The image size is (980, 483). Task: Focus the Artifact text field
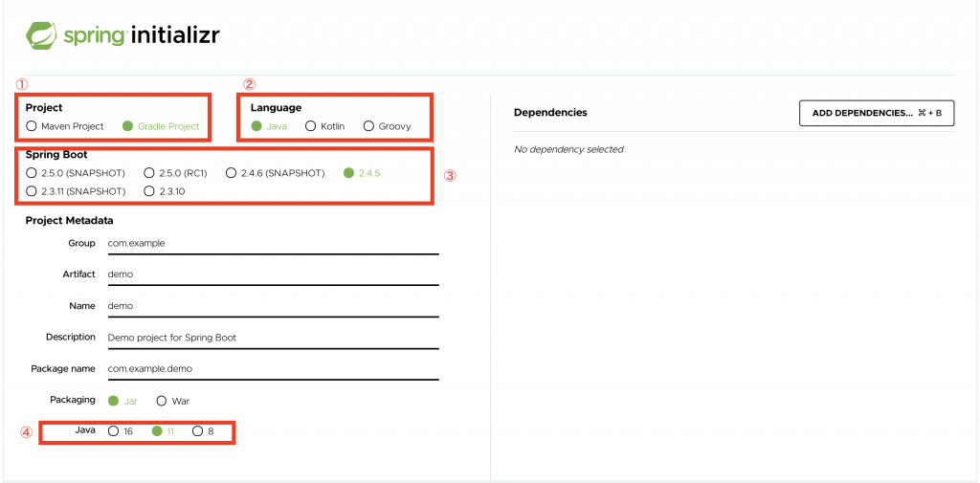(273, 274)
